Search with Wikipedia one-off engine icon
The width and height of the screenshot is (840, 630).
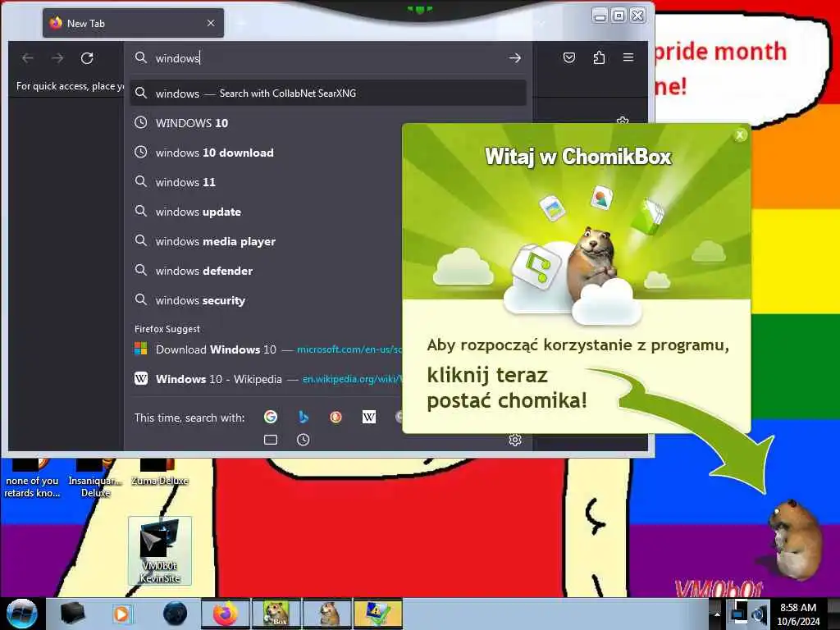(368, 417)
